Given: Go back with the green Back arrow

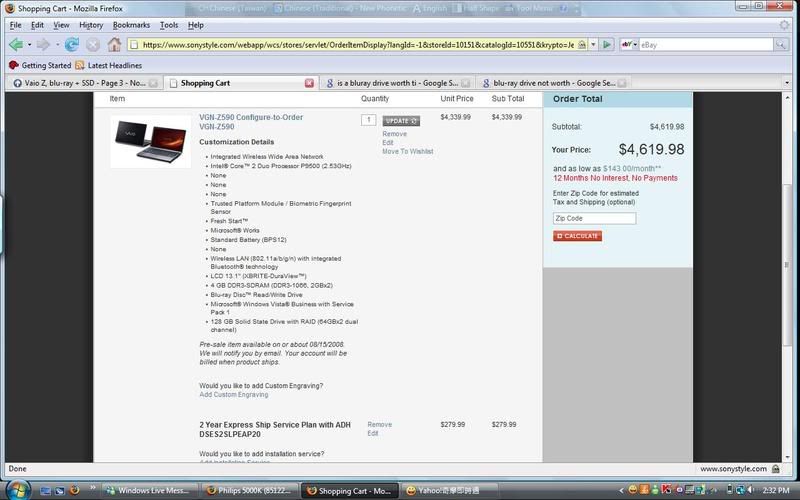Looking at the screenshot, I should tap(16, 45).
